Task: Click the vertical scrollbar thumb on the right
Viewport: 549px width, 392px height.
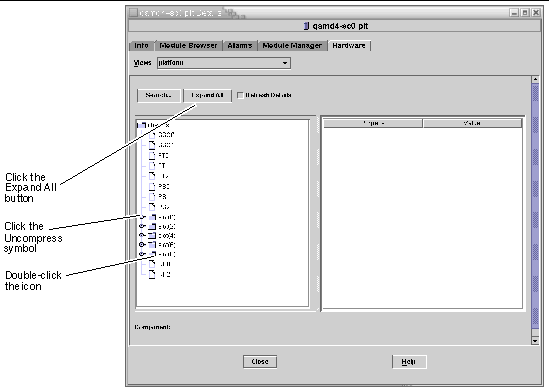Action: (x=535, y=206)
